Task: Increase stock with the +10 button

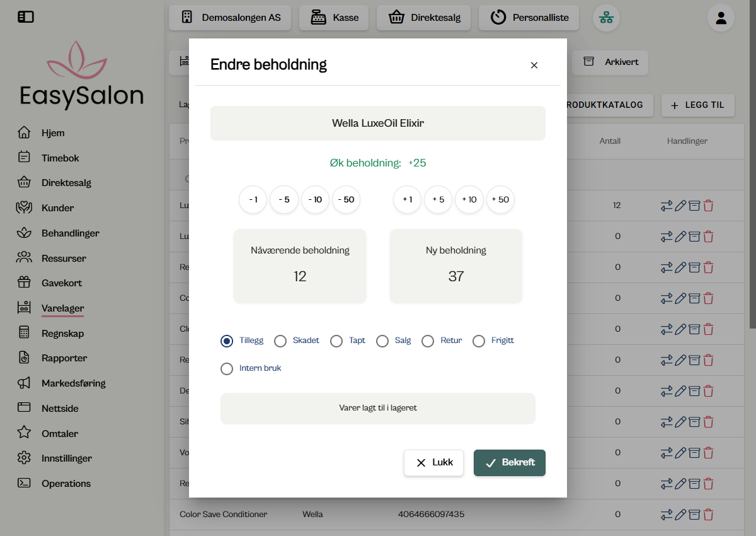Action: [x=469, y=200]
